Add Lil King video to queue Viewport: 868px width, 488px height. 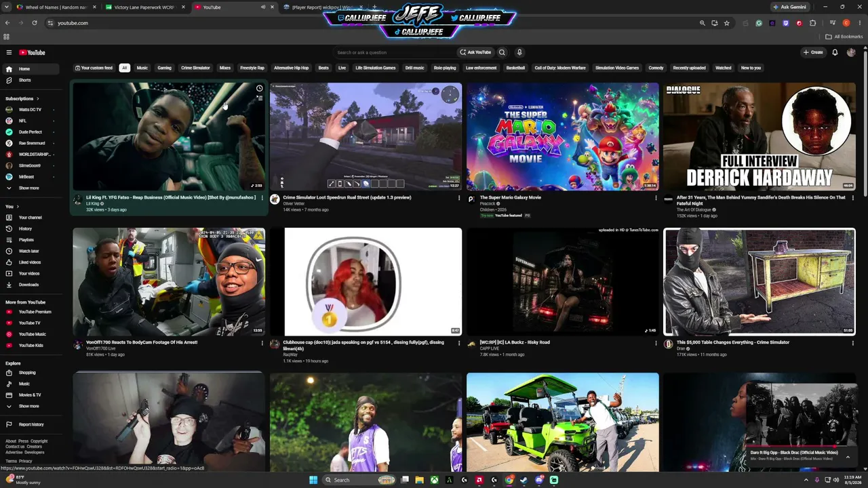point(259,99)
